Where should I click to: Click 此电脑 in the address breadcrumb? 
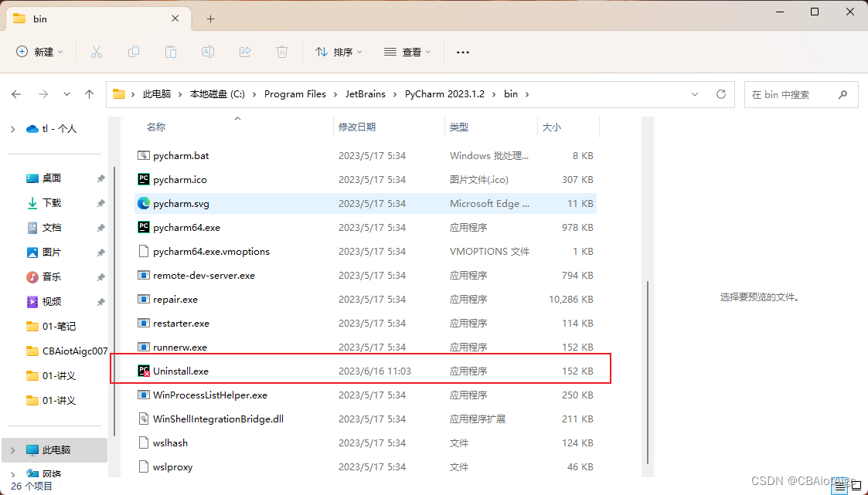(157, 94)
